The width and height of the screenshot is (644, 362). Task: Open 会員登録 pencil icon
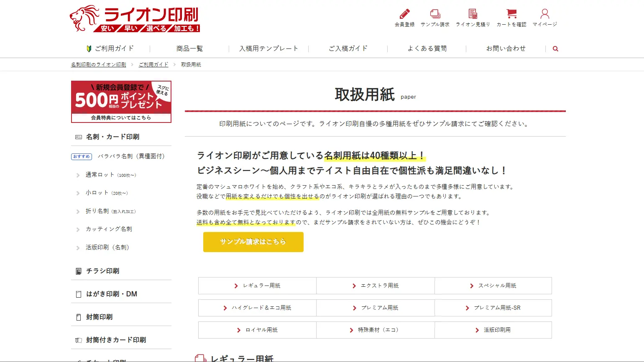pyautogui.click(x=404, y=14)
